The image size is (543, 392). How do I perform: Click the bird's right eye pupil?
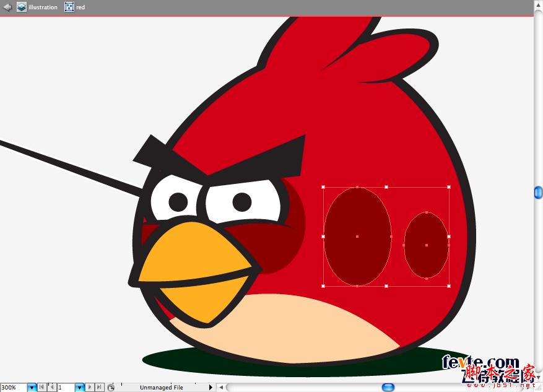coord(242,202)
